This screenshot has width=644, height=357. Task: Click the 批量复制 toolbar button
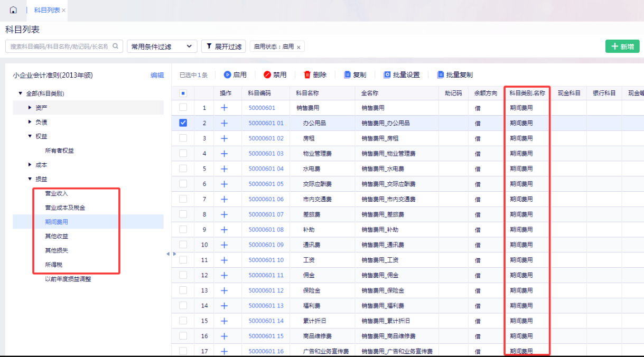(x=455, y=75)
